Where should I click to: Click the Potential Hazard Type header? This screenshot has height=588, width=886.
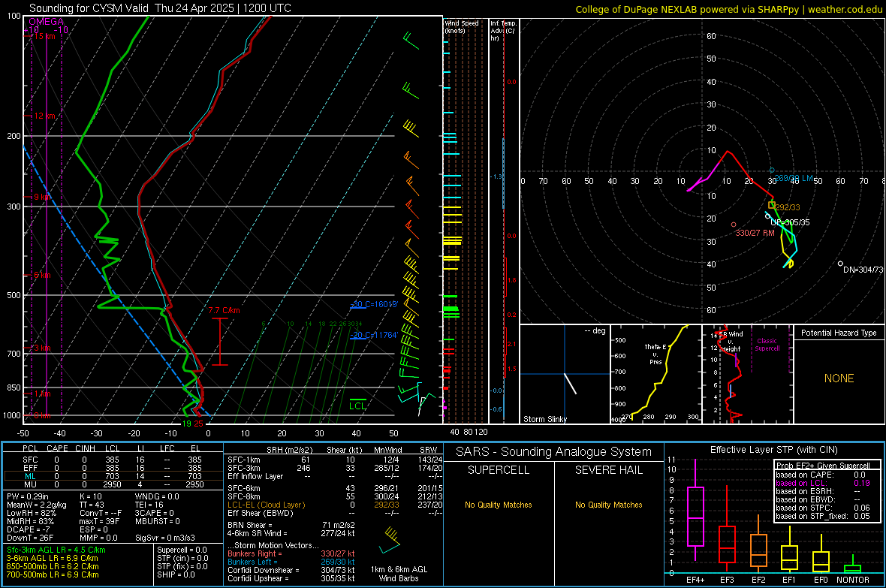839,333
